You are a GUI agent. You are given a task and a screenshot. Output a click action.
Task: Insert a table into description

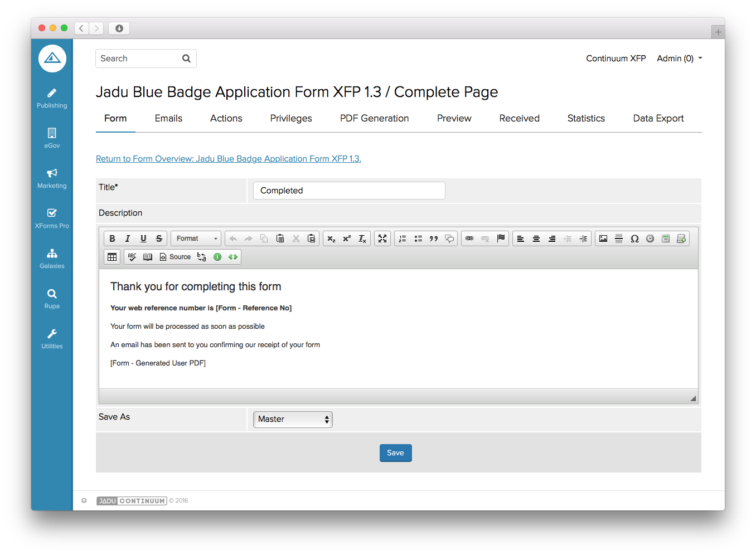click(x=112, y=257)
